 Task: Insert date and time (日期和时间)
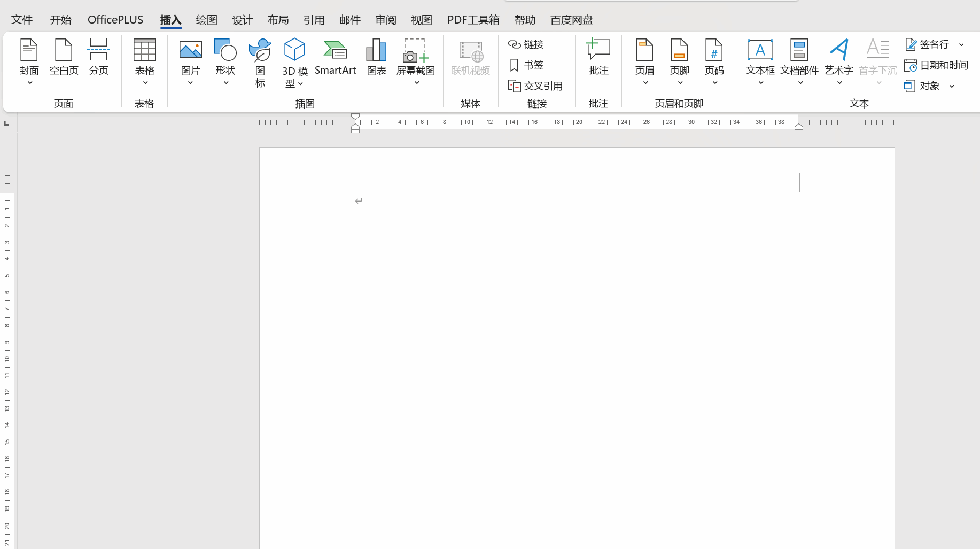coord(936,65)
